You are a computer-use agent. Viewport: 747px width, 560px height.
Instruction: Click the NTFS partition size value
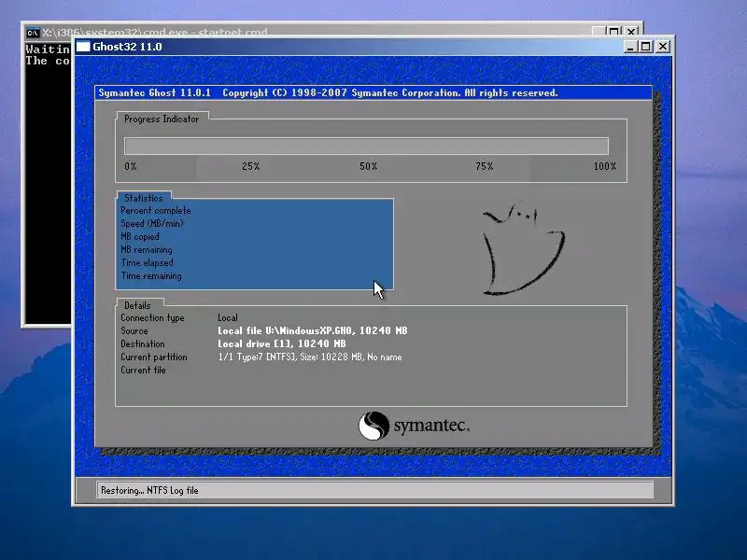[310, 357]
